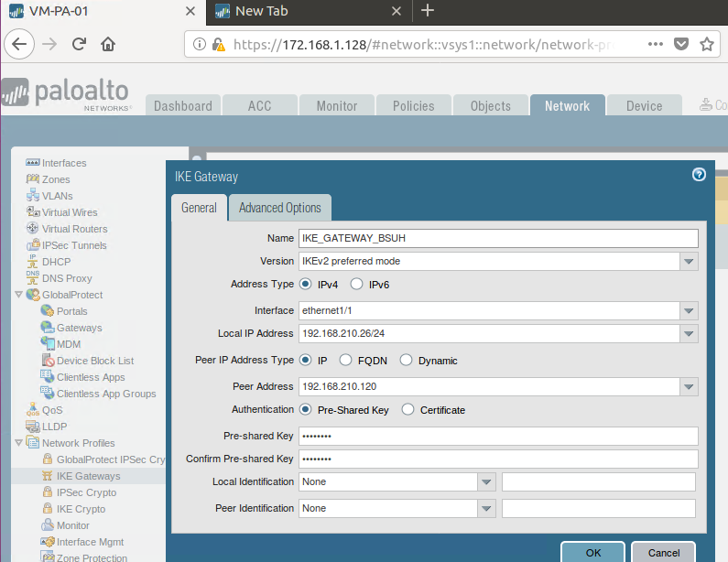Click the DNS Proxy sidebar icon

pyautogui.click(x=34, y=278)
